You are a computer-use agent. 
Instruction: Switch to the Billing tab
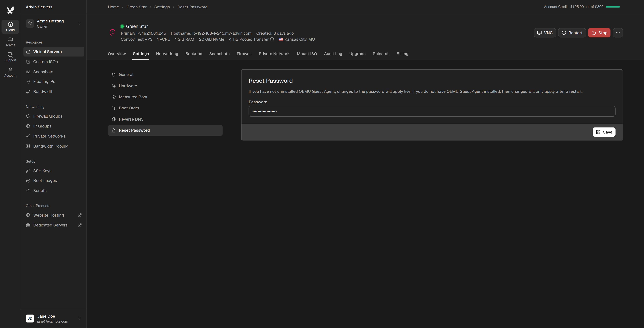click(402, 54)
